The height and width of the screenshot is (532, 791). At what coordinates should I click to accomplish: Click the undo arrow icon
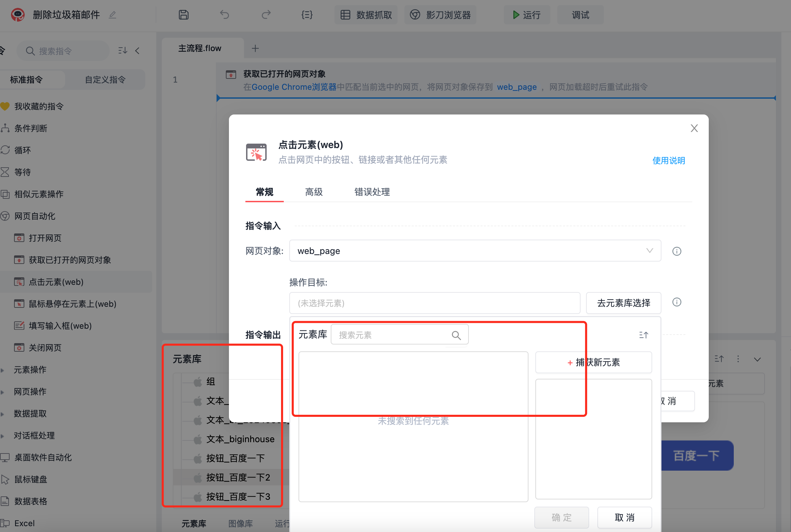coord(224,15)
